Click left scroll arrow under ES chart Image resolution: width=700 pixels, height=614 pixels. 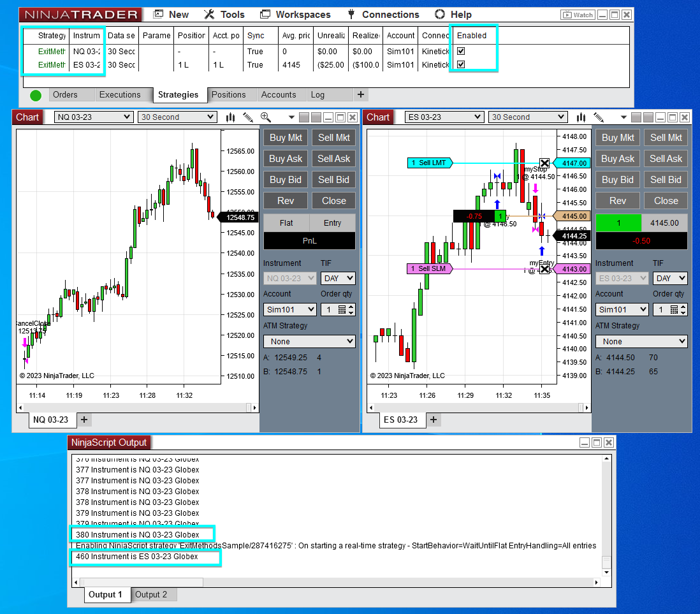tap(370, 407)
